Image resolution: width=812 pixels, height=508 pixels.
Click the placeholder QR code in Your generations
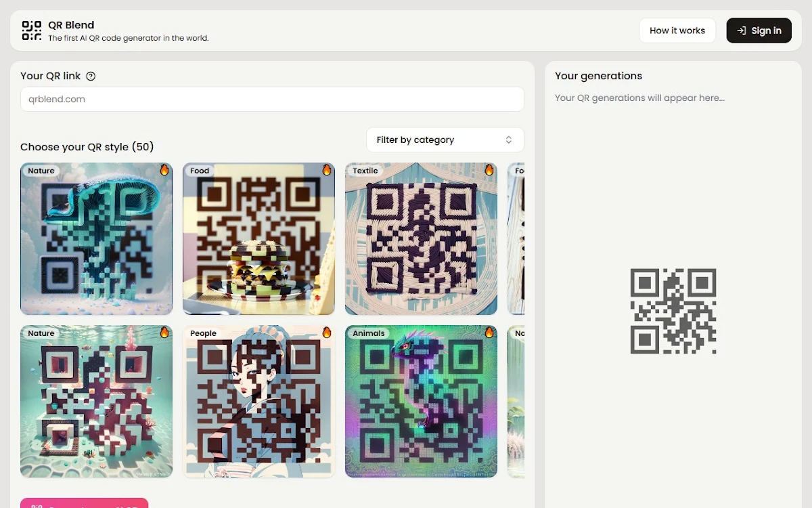pyautogui.click(x=673, y=311)
